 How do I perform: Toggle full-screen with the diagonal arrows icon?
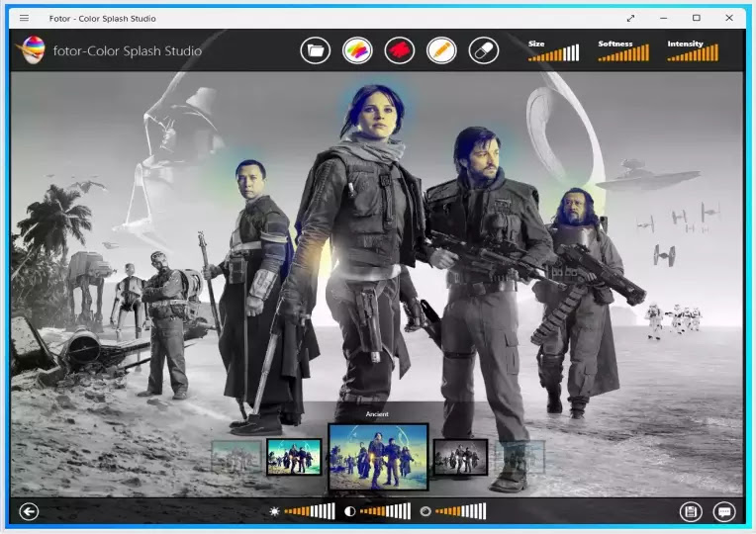pyautogui.click(x=630, y=19)
